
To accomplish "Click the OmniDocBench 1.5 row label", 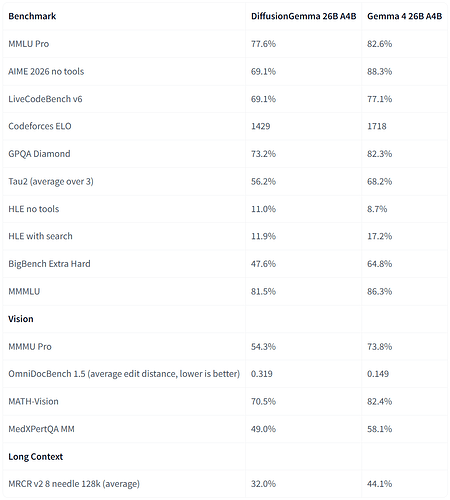I will point(124,374).
